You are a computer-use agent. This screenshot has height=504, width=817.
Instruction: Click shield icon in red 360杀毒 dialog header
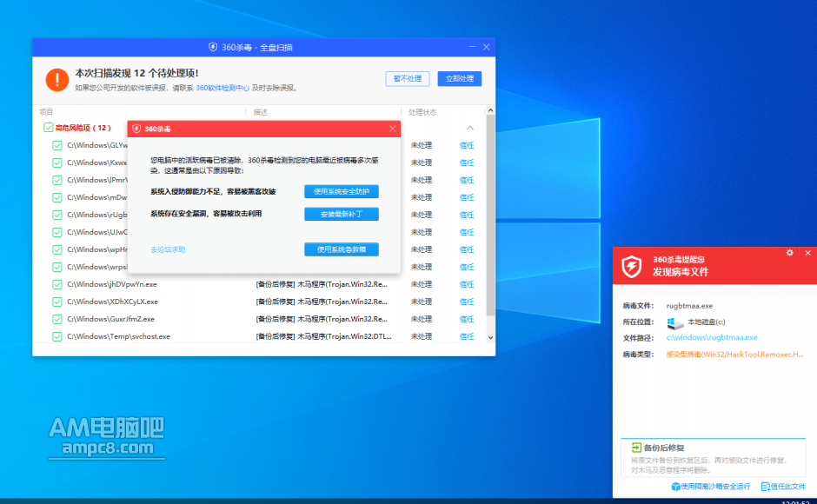tap(136, 129)
